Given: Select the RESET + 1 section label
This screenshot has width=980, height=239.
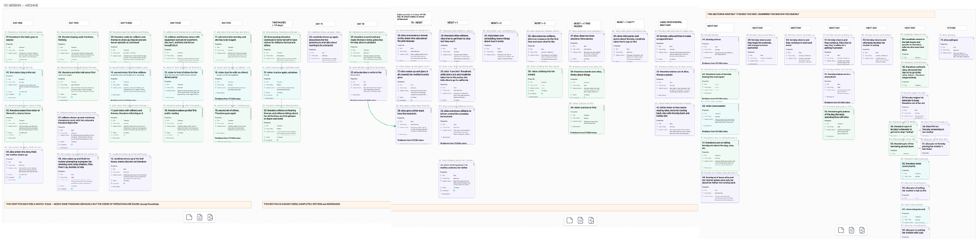Looking at the screenshot, I should [453, 23].
